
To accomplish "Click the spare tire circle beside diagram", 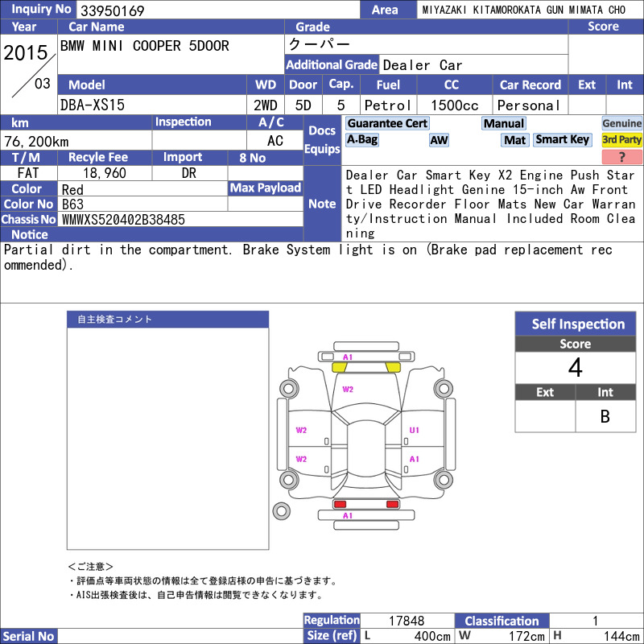I will pos(281,511).
